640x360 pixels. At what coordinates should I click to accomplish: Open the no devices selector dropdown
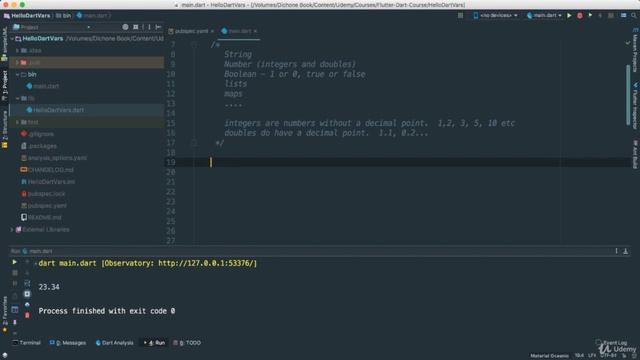[495, 16]
